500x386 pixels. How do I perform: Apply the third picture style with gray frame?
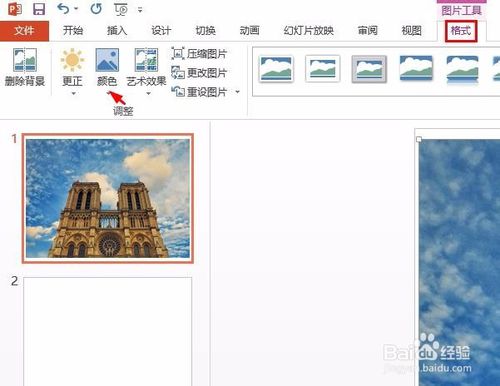(x=369, y=69)
